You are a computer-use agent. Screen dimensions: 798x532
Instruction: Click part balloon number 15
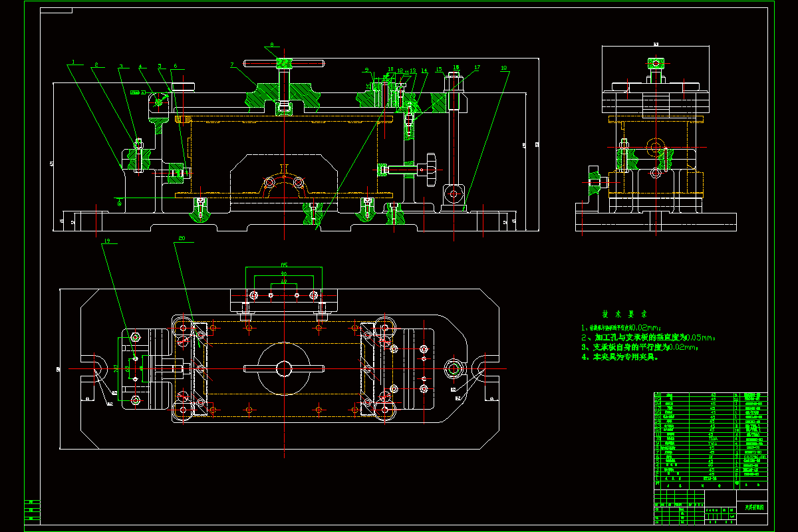click(x=438, y=69)
